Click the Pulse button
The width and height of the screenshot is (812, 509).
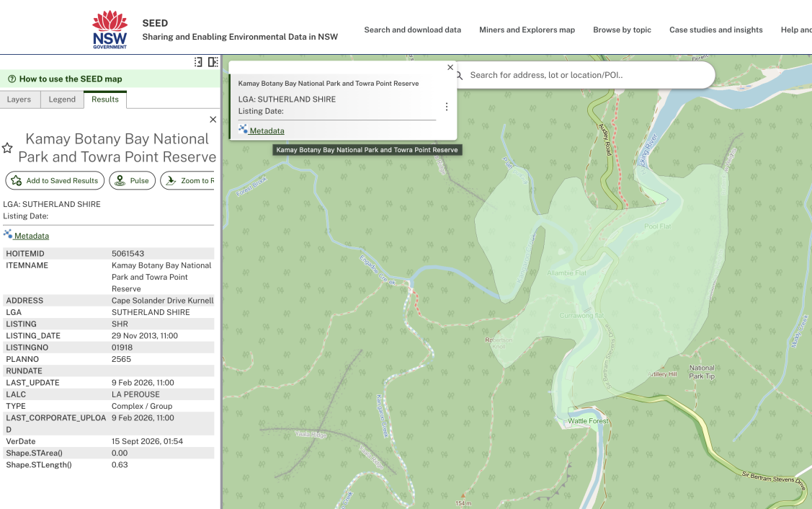(132, 180)
